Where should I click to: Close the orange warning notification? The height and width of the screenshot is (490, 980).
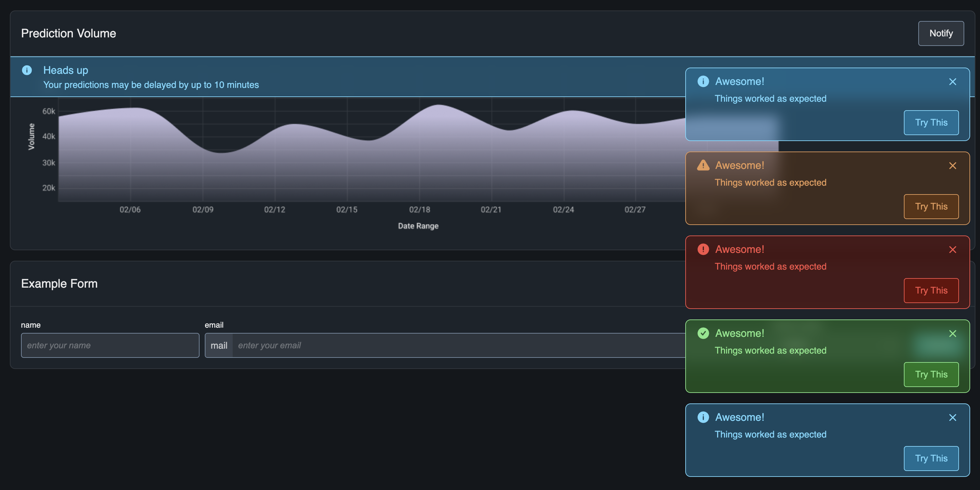952,166
